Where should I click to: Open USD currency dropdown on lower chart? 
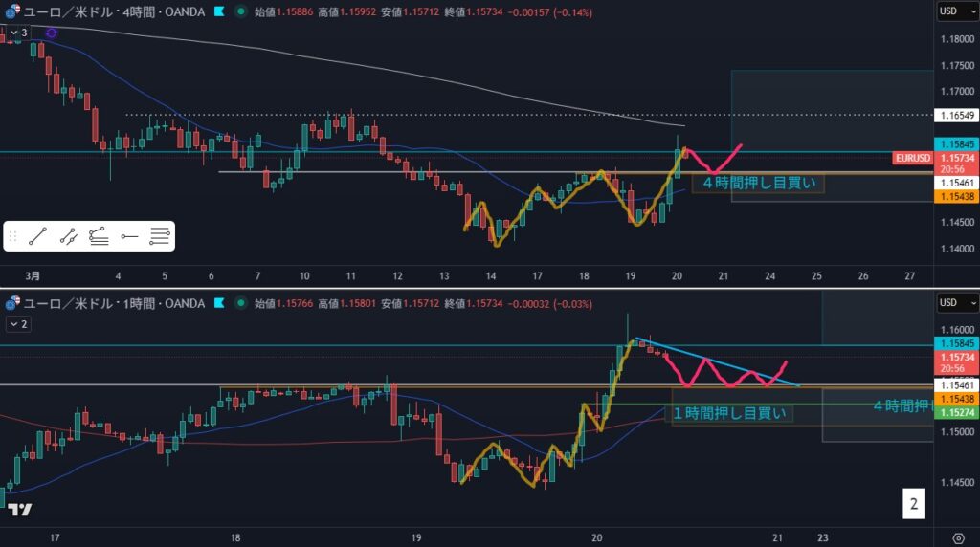[x=954, y=303]
